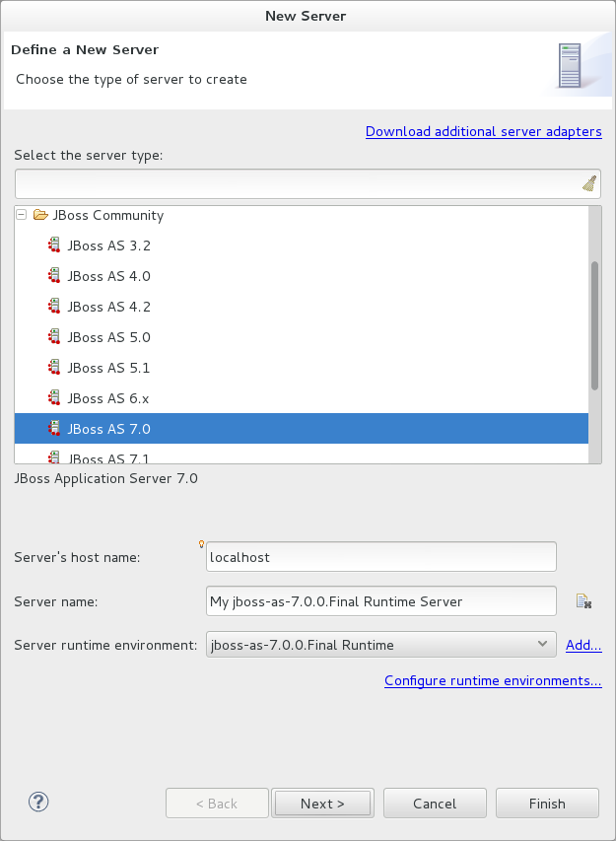Click the icon beside the Server name field
Viewport: 616px width, 841px height.
[583, 600]
